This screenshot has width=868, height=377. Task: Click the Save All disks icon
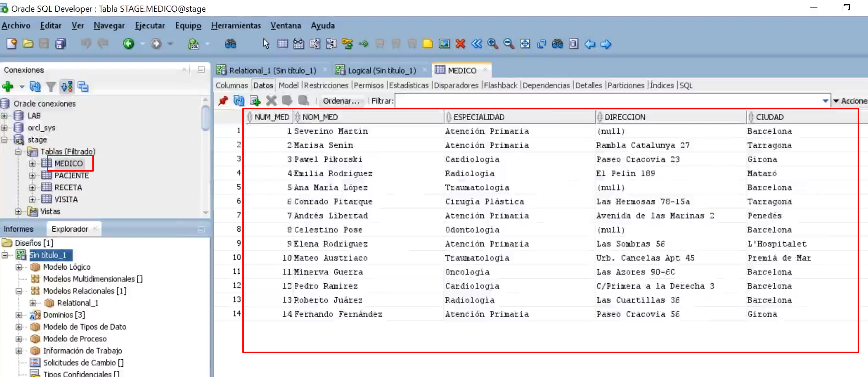point(60,44)
